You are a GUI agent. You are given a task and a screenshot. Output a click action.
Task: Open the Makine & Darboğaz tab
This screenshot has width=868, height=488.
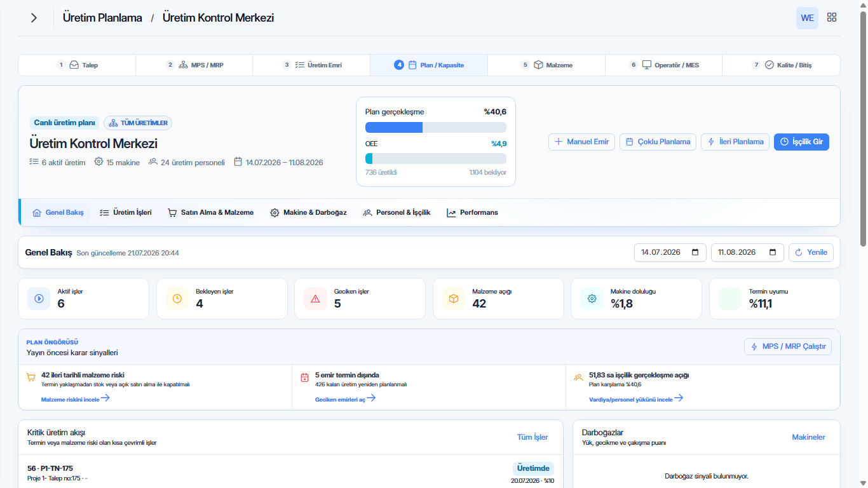(308, 213)
